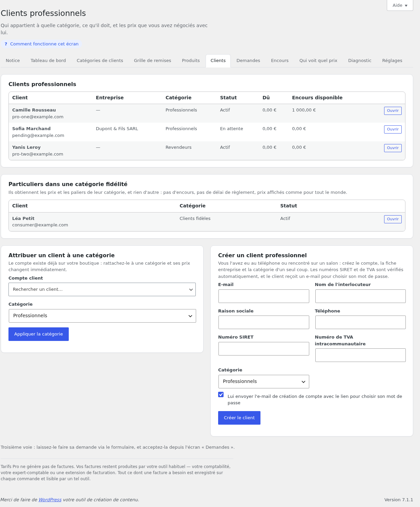Open Sofia Marchand's client record

(x=393, y=129)
